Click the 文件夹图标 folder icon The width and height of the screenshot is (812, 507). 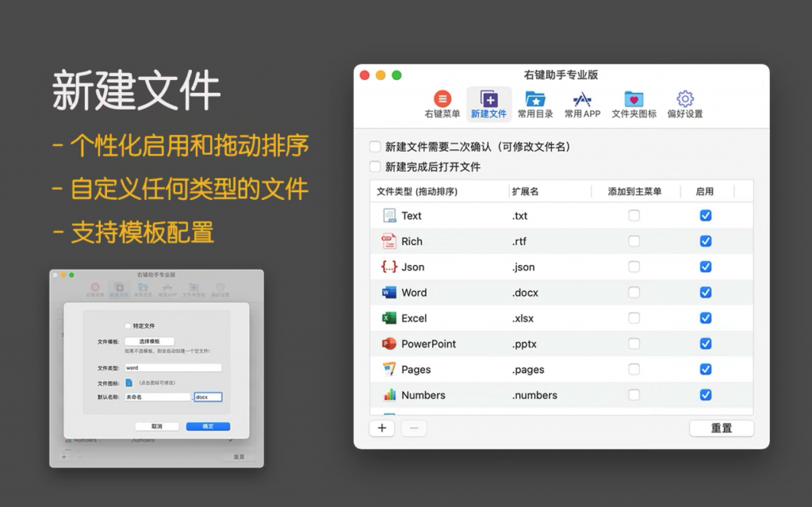click(633, 99)
